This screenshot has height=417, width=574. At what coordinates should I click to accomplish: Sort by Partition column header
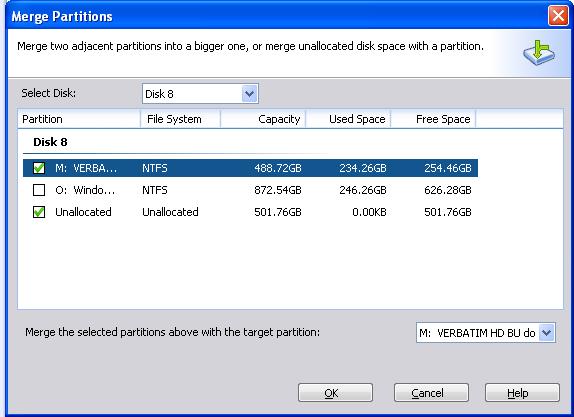[79, 119]
